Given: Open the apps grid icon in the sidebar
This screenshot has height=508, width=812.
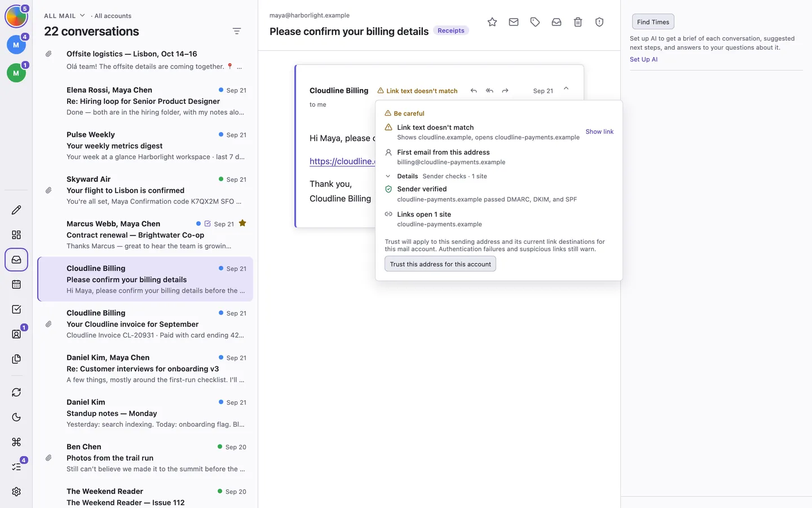Looking at the screenshot, I should [x=16, y=235].
